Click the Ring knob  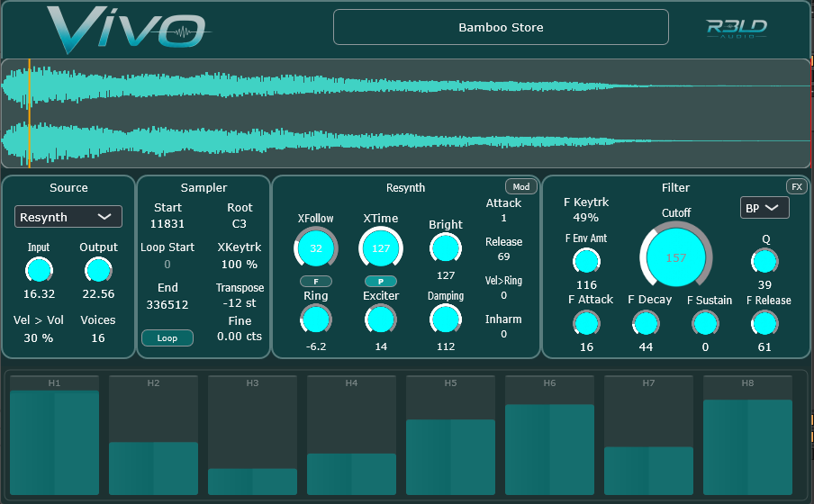pos(316,319)
